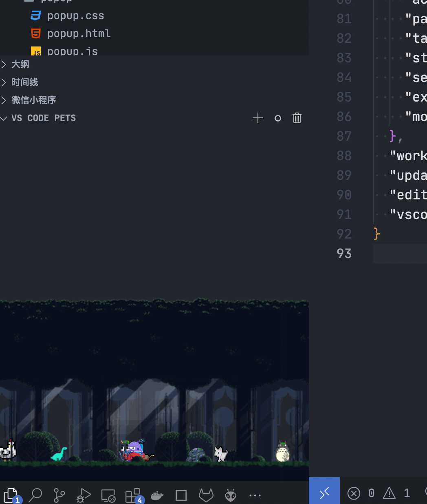Click the CSS file icon beside popup.css
The image size is (427, 504).
(36, 15)
